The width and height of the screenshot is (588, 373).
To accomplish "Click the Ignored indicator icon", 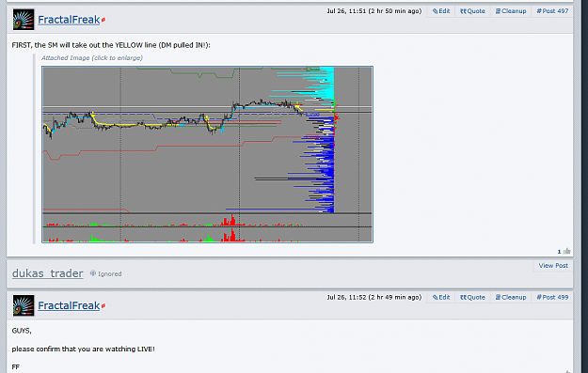I will (92, 273).
